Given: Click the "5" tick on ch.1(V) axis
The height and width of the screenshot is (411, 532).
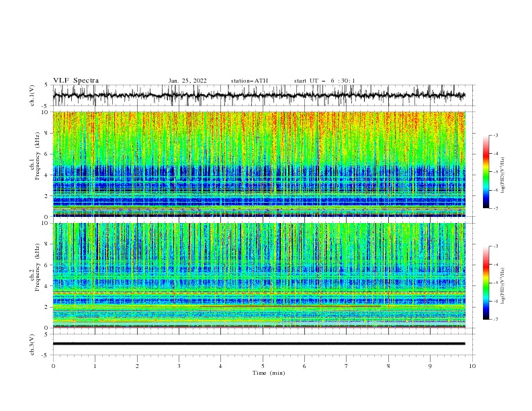Looking at the screenshot, I should [46, 85].
